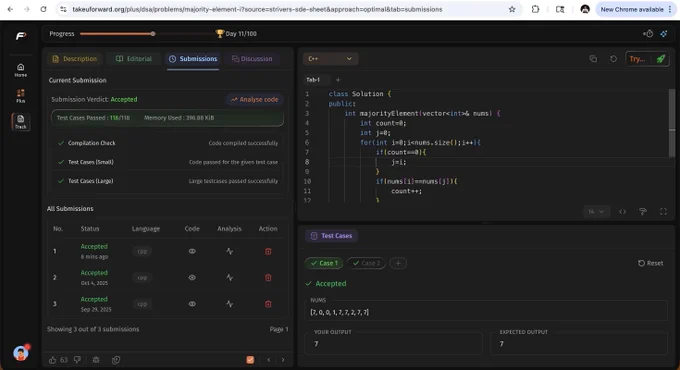Add a new test case with plus

(x=398, y=263)
